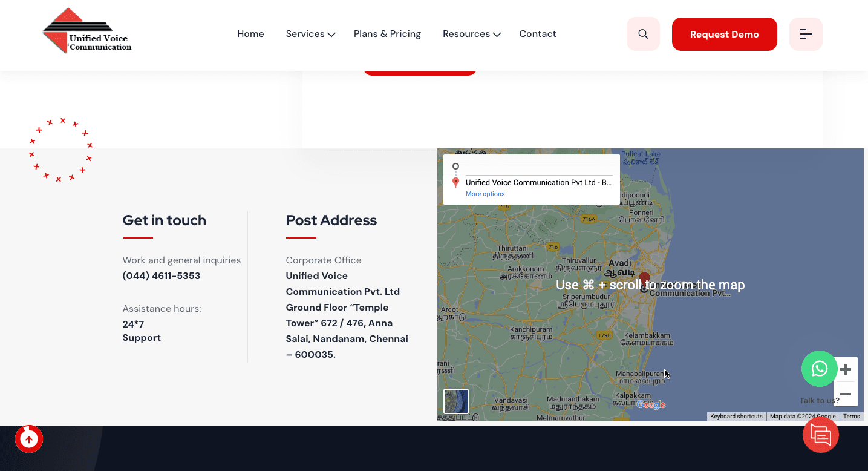The width and height of the screenshot is (868, 471).
Task: Click More options link on map
Action: pyautogui.click(x=485, y=194)
